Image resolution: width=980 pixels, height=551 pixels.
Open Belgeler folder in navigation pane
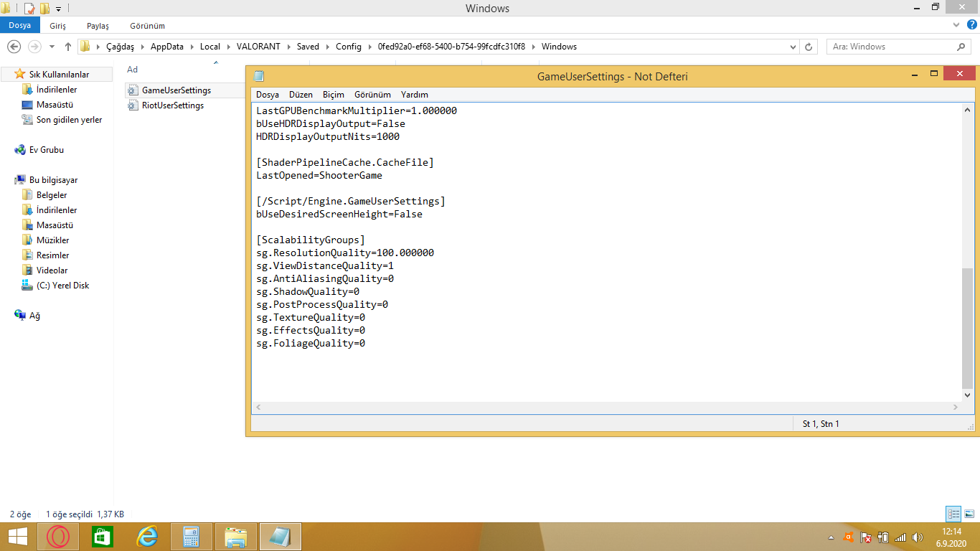pyautogui.click(x=52, y=195)
